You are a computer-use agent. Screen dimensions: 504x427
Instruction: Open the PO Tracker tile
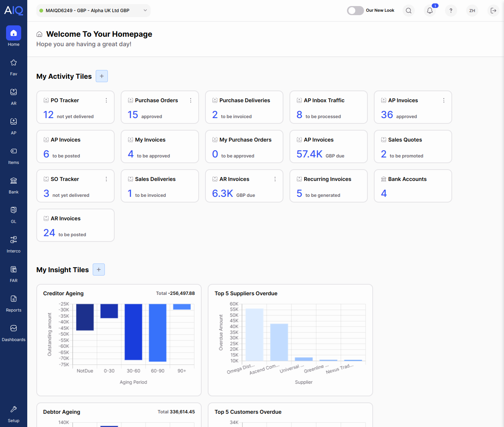click(x=75, y=107)
